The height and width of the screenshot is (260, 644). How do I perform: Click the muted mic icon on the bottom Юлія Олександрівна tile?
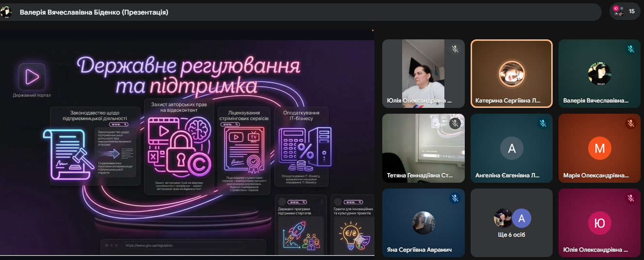coord(631,198)
